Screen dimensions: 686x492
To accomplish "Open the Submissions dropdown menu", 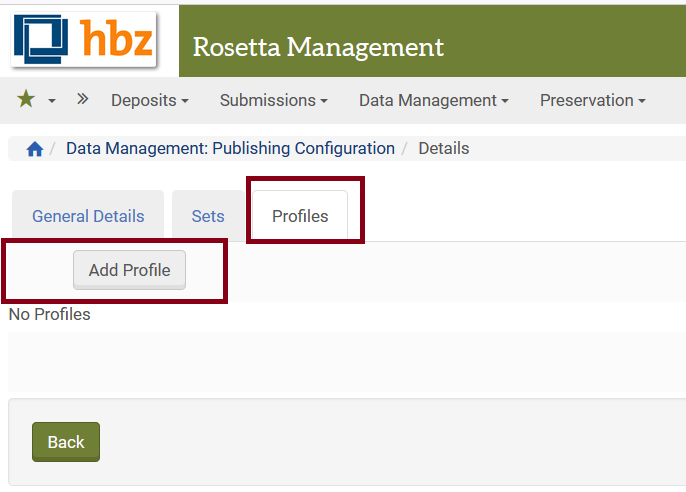I will point(273,100).
